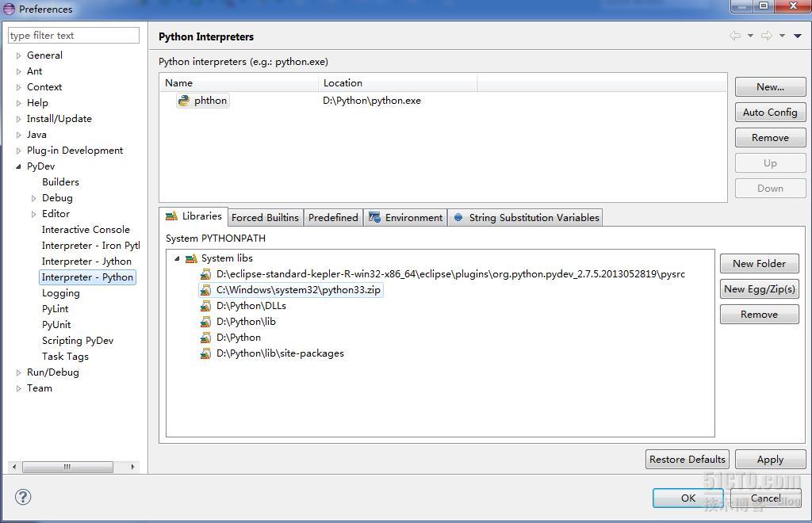Click the forward navigation arrow icon
Screen dimensions: 812x523
point(767,36)
